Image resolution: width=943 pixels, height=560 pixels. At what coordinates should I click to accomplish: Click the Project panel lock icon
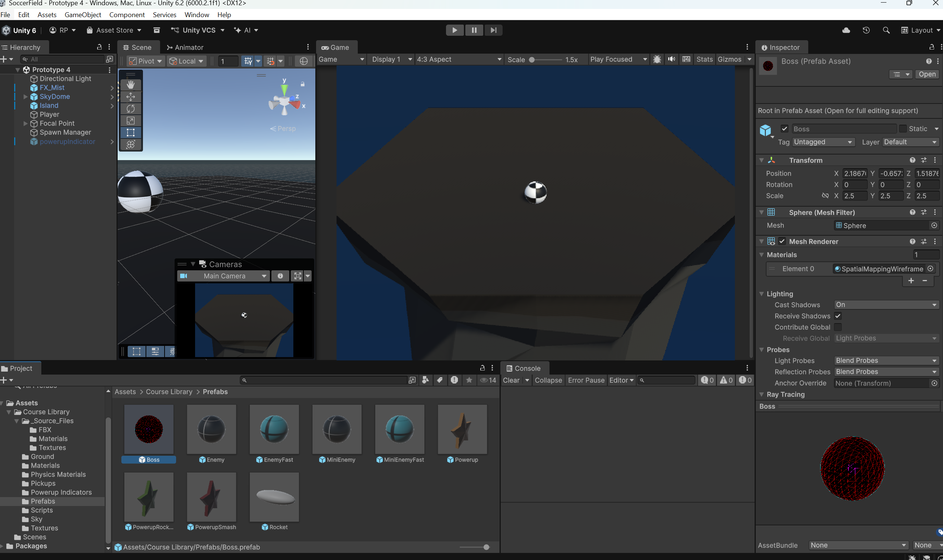(482, 367)
